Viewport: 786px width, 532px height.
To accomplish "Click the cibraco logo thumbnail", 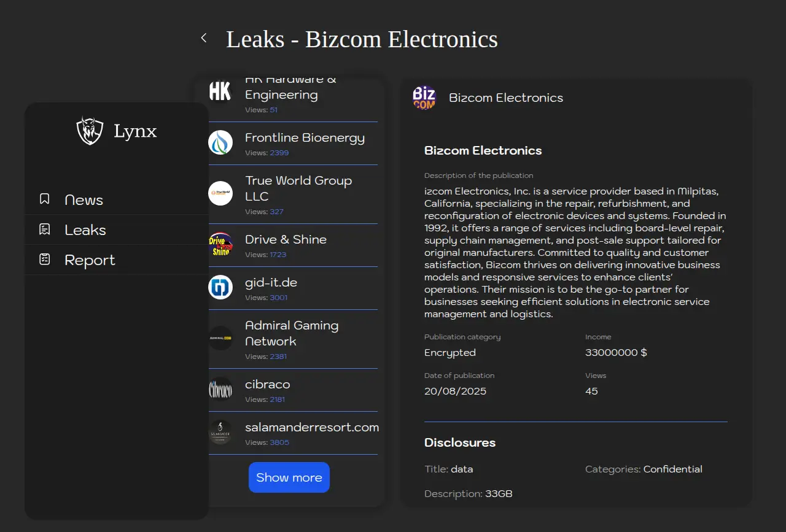I will click(220, 389).
